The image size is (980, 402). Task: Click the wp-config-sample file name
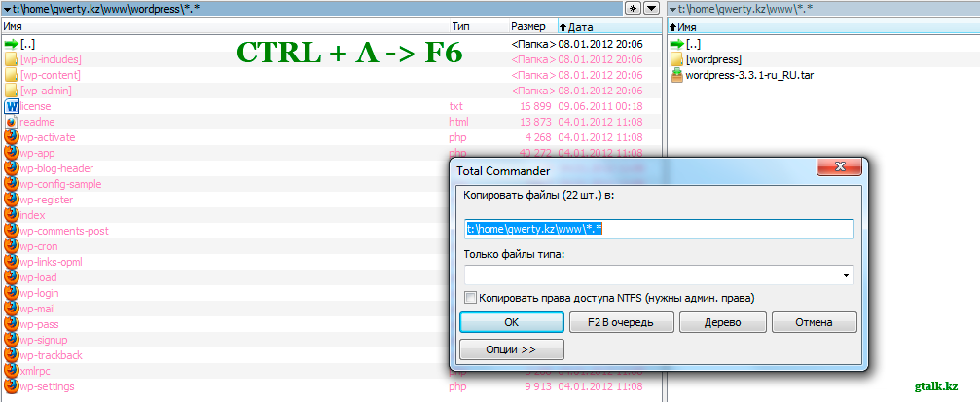[60, 184]
